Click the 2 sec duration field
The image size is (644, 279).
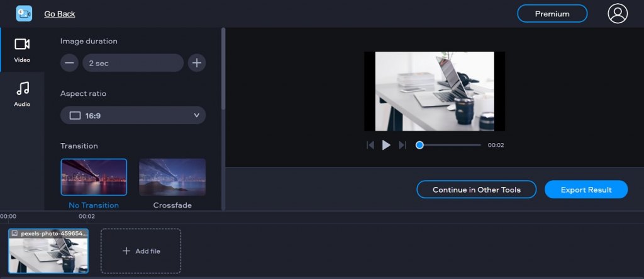(133, 63)
